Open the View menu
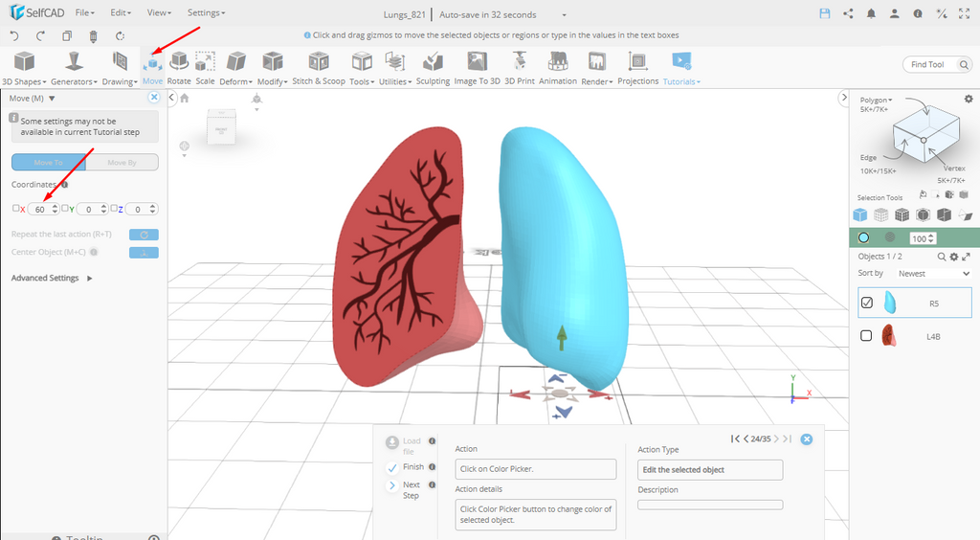 [x=160, y=12]
